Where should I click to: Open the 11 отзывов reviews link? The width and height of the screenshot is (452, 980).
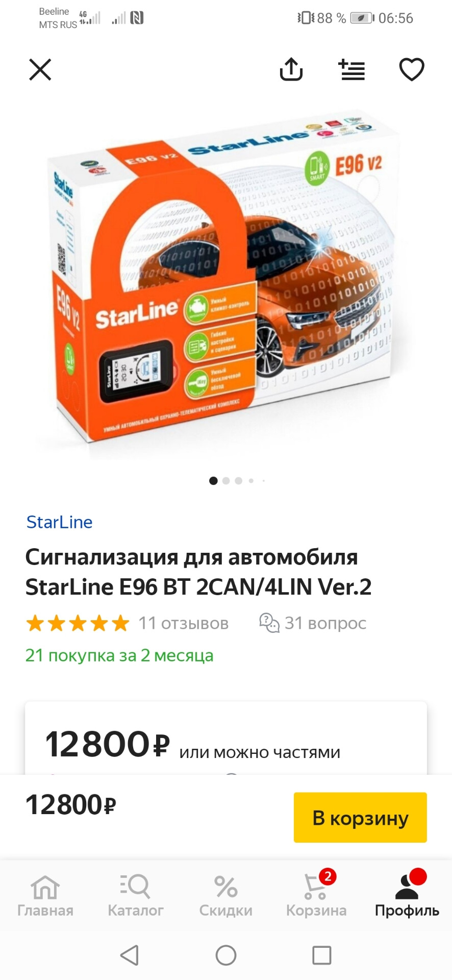pyautogui.click(x=184, y=623)
